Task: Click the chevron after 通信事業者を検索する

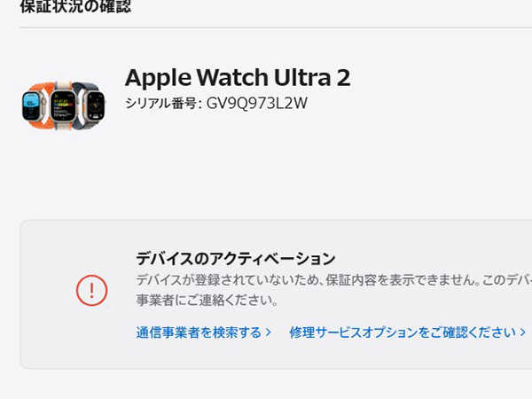Action: click(x=269, y=332)
